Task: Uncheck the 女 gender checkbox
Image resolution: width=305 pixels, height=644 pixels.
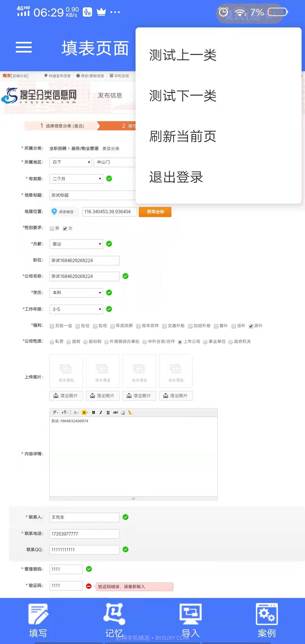Action: pyautogui.click(x=65, y=229)
